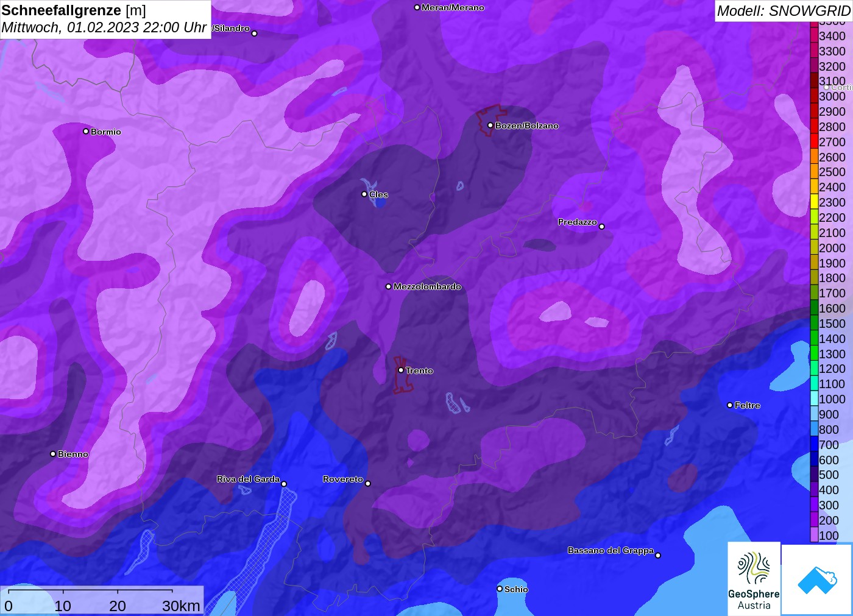Click the 800 legend value label
This screenshot has height=616, width=853.
pyautogui.click(x=829, y=430)
